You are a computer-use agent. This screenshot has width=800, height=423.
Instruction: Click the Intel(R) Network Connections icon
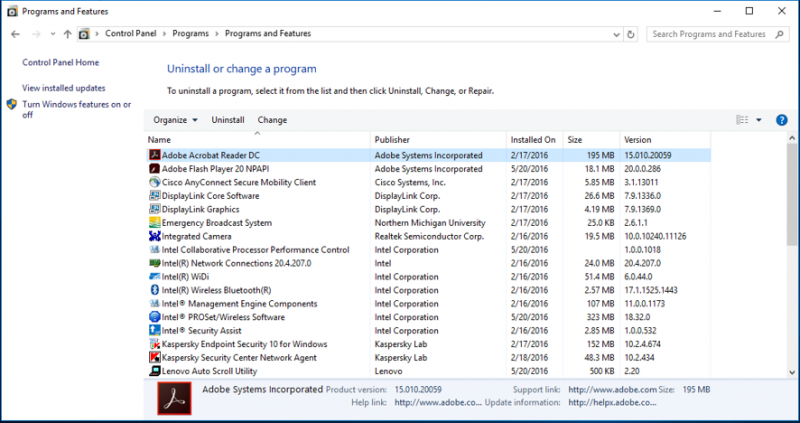pos(155,263)
